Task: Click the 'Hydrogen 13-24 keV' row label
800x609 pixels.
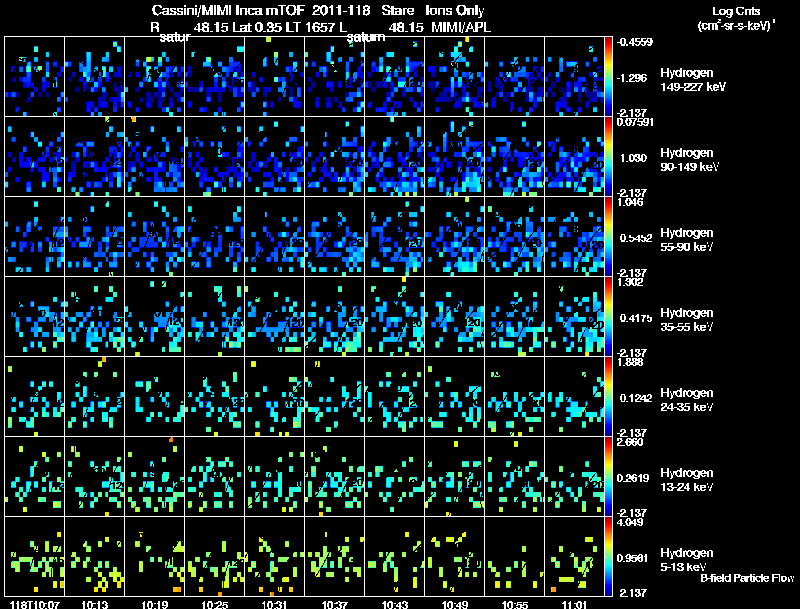Action: 687,480
